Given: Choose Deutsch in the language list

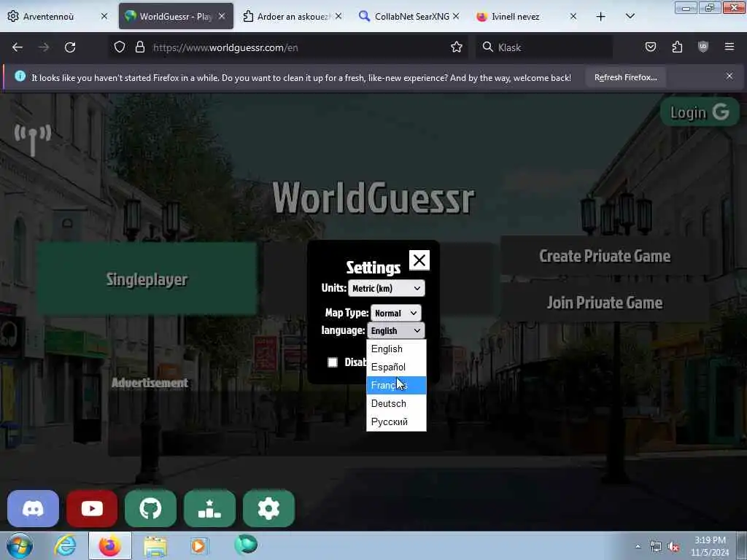Looking at the screenshot, I should [x=396, y=403].
